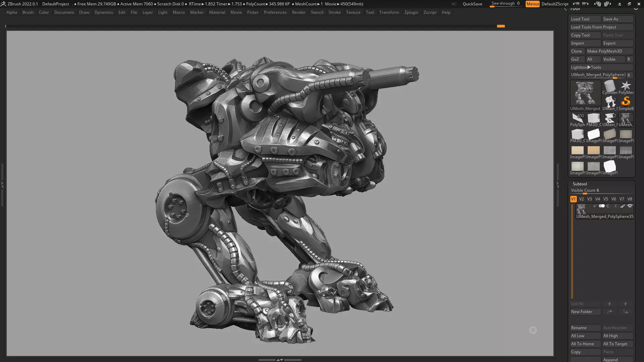
Task: Collapse the Subtool panel header
Action: [x=580, y=184]
